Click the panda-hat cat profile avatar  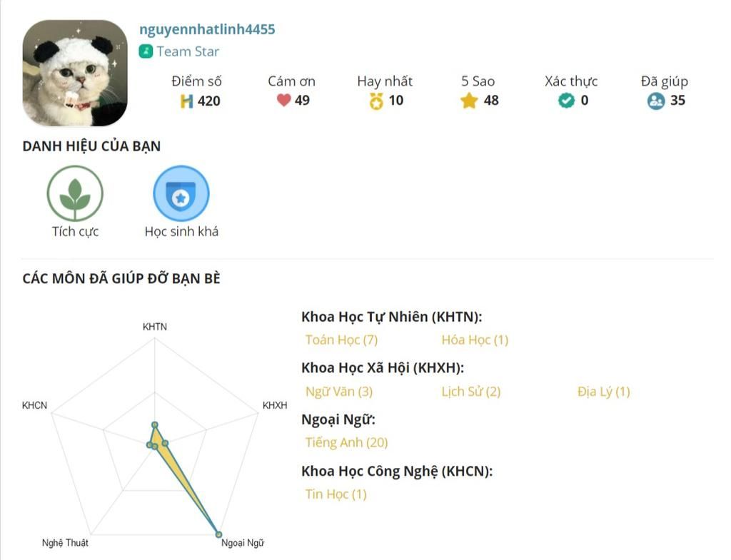click(75, 73)
